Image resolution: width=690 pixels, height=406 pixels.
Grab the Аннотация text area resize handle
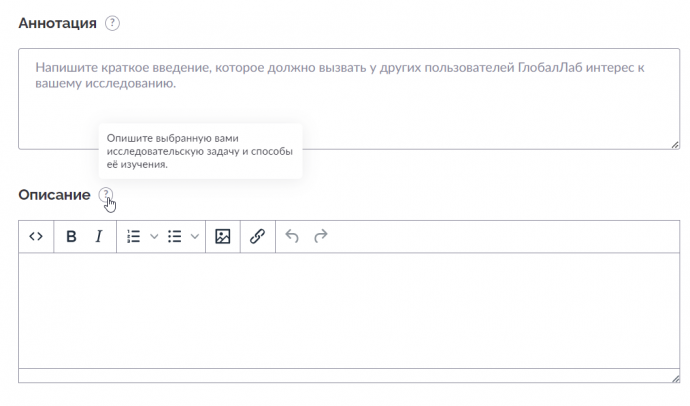click(675, 145)
